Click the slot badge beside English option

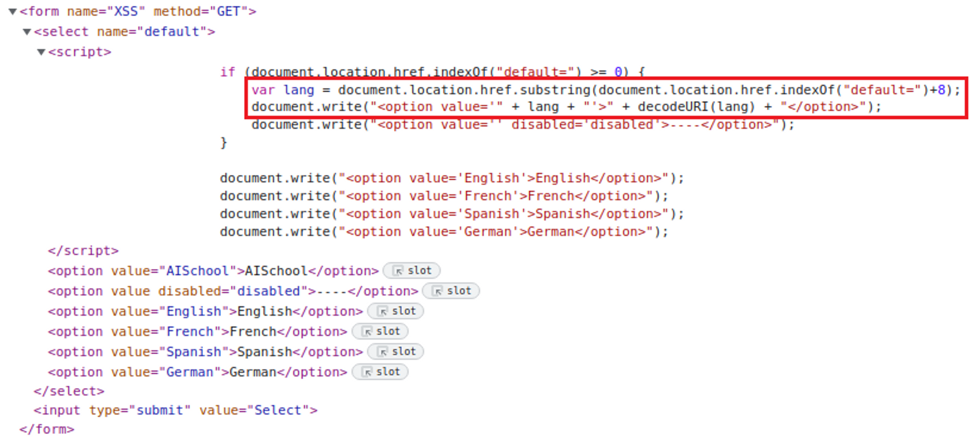(x=396, y=311)
